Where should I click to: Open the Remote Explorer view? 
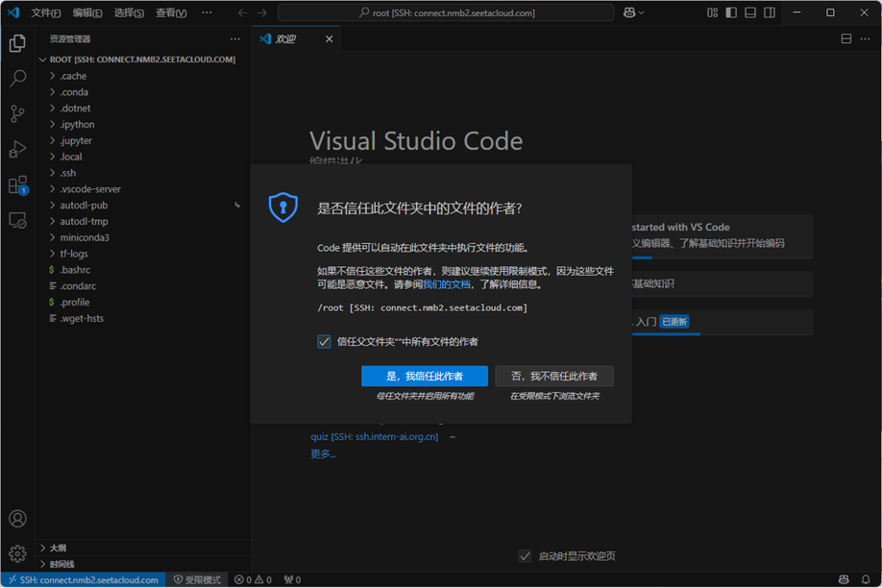[17, 220]
